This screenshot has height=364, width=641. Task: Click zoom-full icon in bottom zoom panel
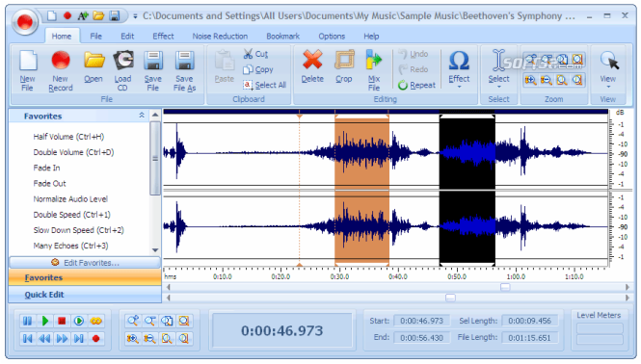click(167, 321)
